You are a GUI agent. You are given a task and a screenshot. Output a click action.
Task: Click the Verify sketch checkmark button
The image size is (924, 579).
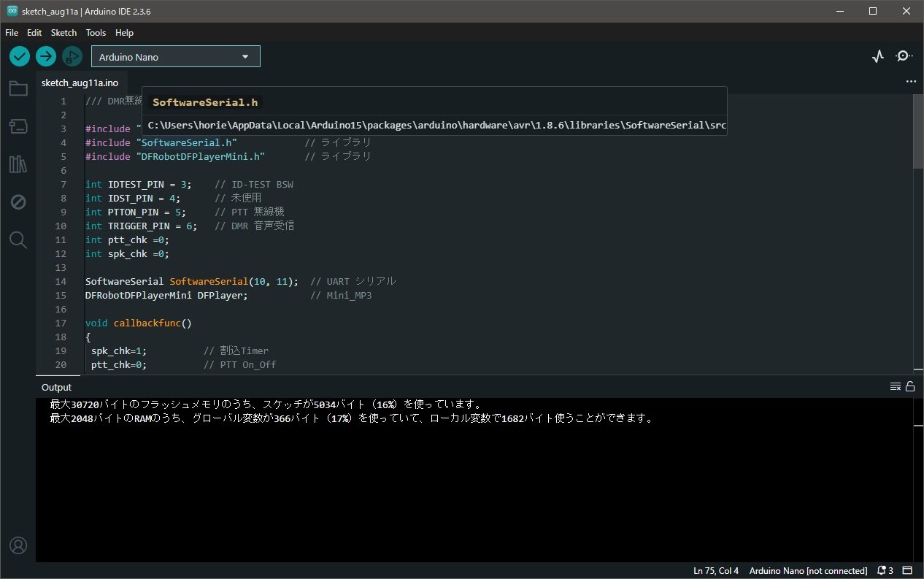coord(20,56)
